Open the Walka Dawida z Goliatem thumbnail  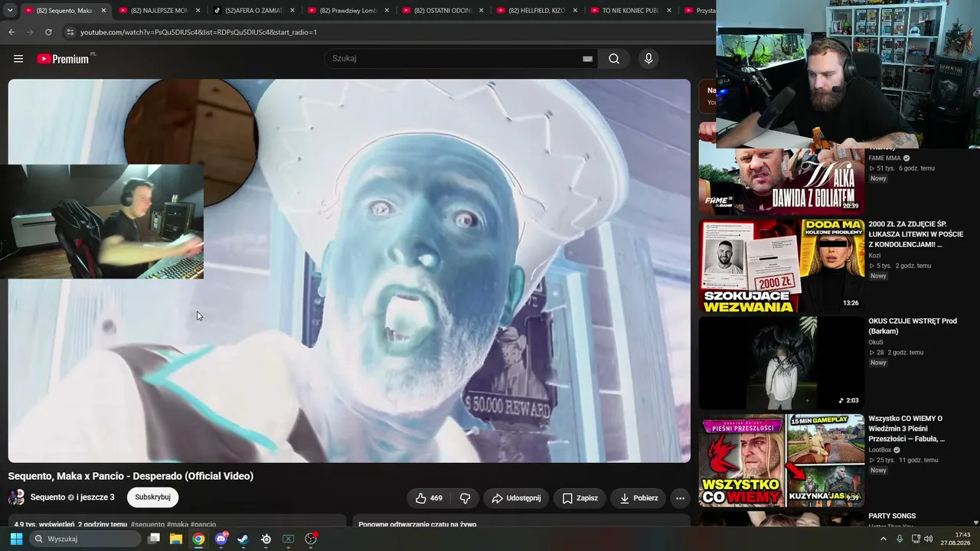click(781, 180)
